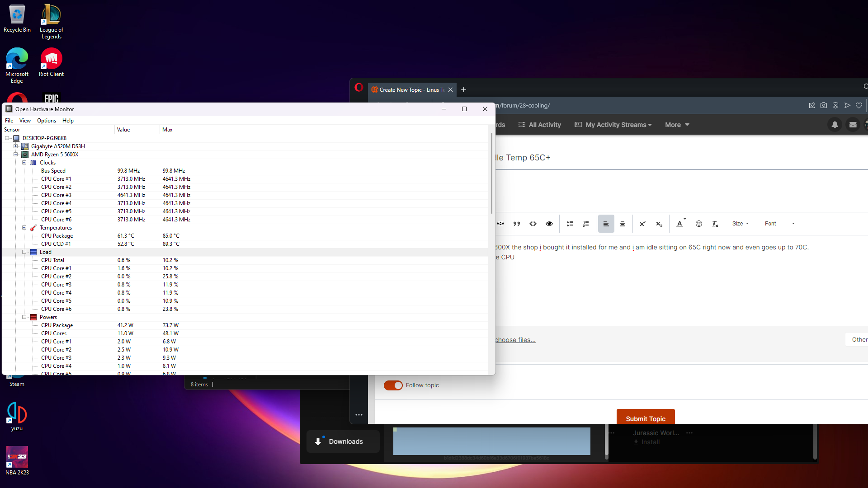This screenshot has width=868, height=488.
Task: Open forum notifications bell
Action: (x=835, y=125)
